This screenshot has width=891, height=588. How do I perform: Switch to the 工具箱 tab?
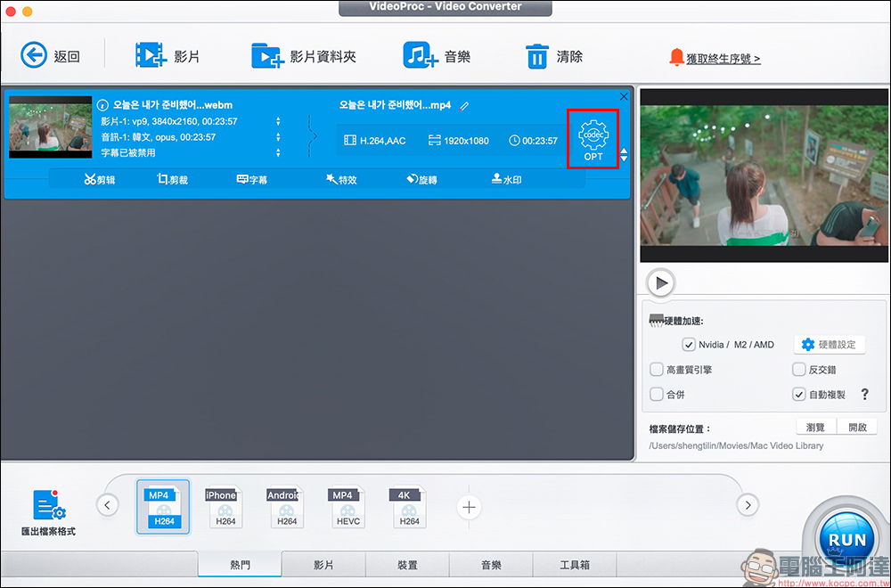click(x=574, y=565)
